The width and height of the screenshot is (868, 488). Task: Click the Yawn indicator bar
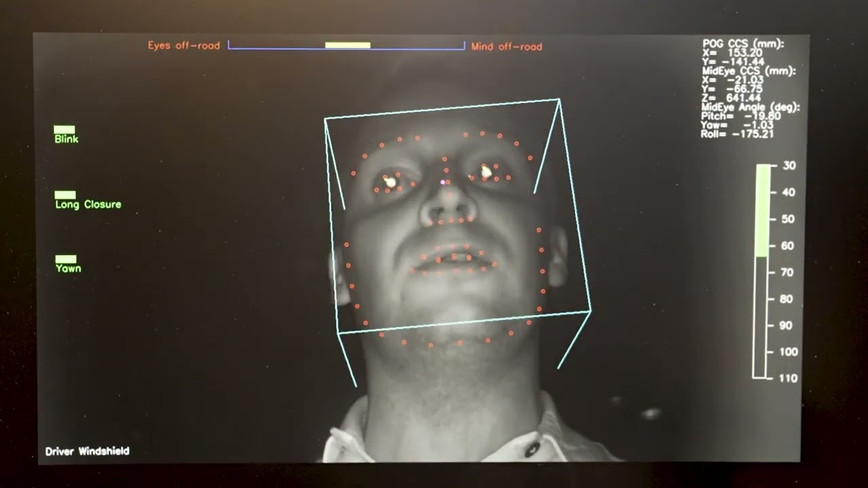[x=66, y=259]
